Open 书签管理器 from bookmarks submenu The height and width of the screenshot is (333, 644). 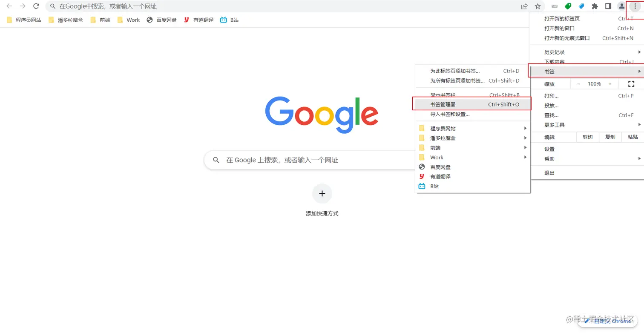[473, 104]
